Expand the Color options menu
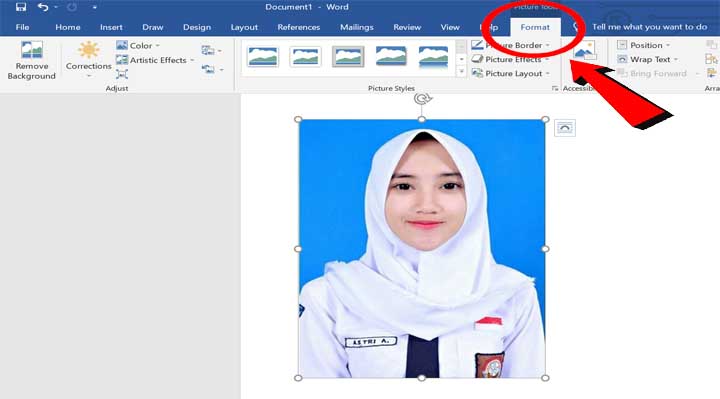This screenshot has width=720, height=399. (x=138, y=45)
